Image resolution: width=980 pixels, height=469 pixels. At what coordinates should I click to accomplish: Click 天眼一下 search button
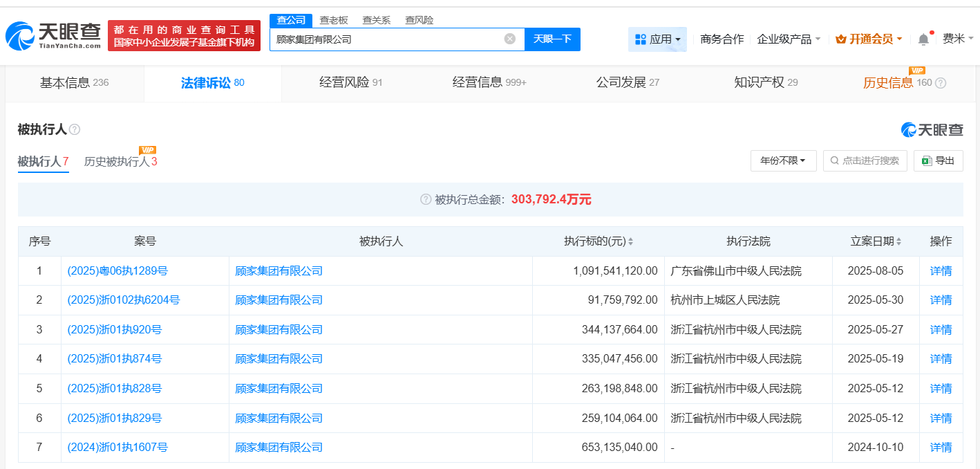pos(552,39)
